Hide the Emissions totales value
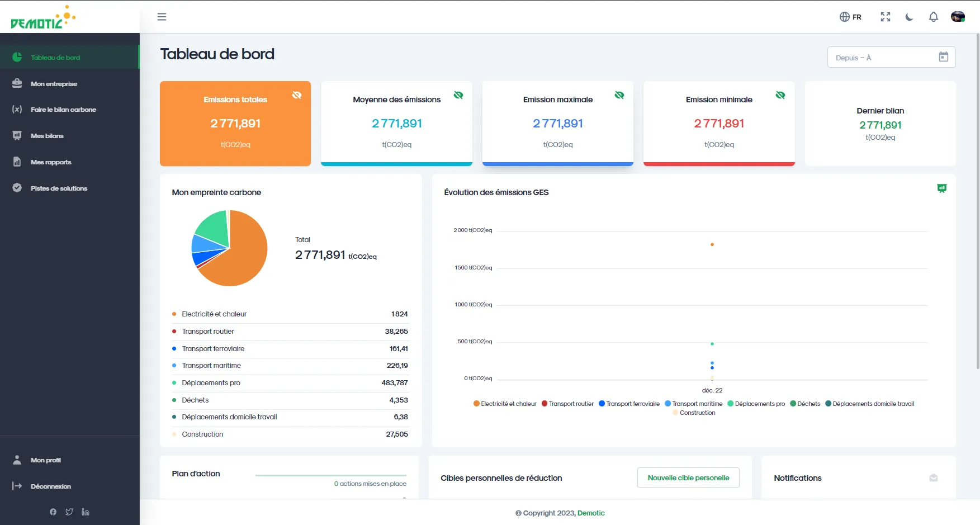 (x=297, y=95)
